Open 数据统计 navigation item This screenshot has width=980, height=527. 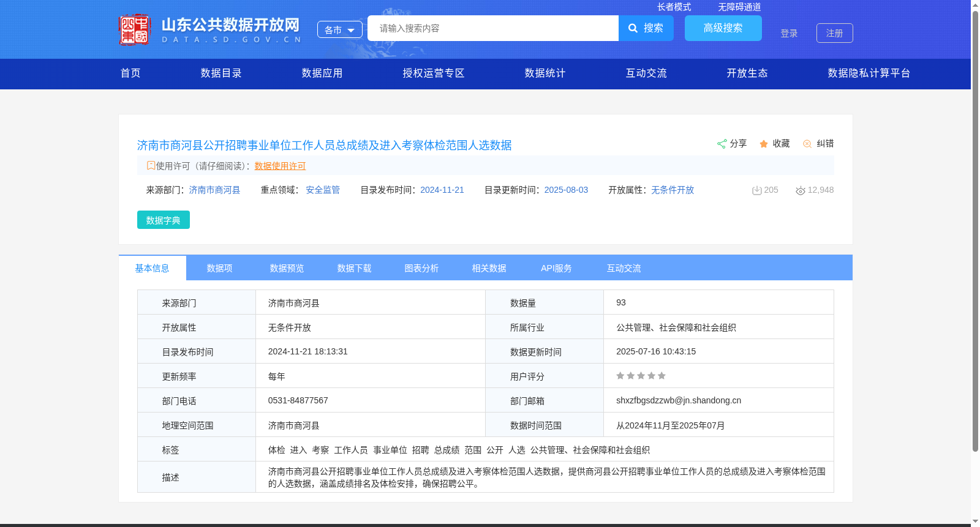click(545, 73)
